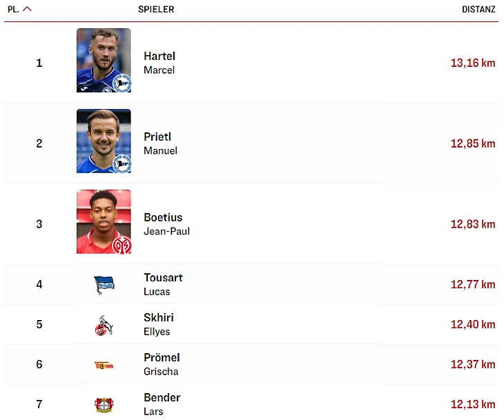Open the Bender Lars player link
The width and height of the screenshot is (504, 420).
162,404
